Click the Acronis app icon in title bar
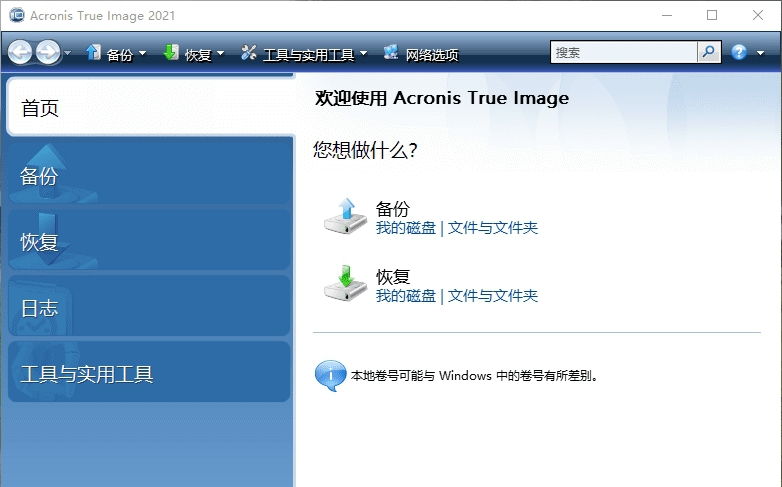 coord(16,15)
